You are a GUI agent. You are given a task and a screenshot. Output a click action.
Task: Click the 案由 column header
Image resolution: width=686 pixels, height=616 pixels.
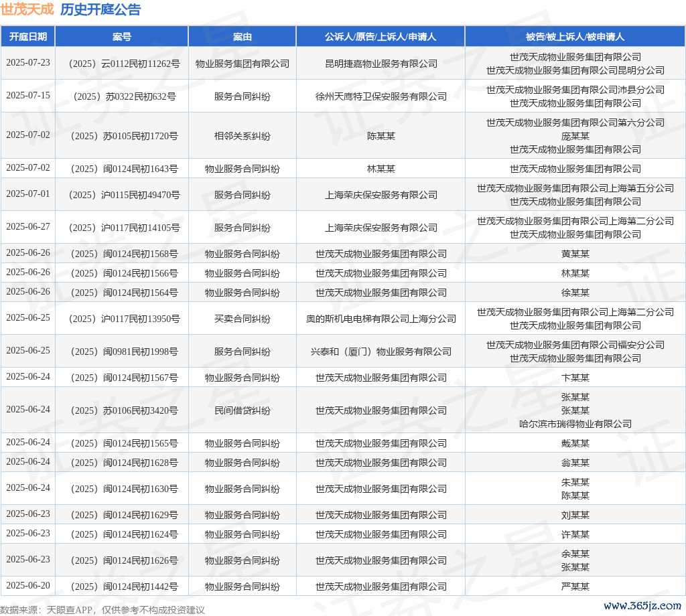pyautogui.click(x=243, y=37)
